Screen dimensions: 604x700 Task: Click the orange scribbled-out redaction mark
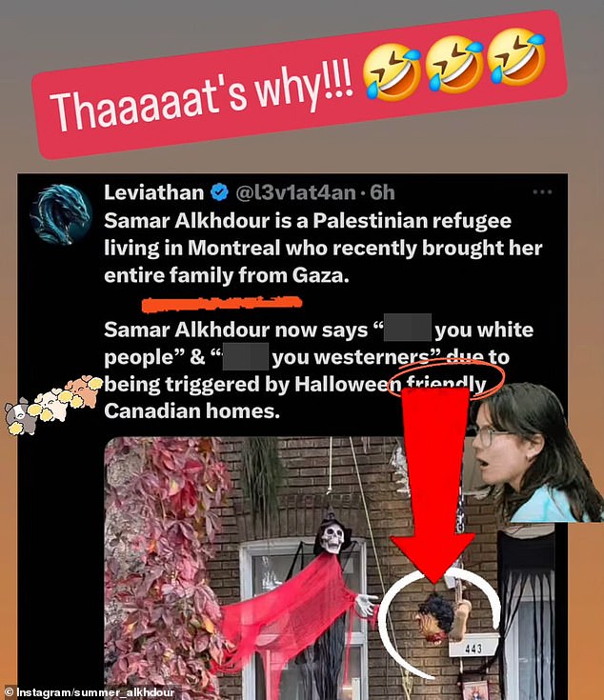coord(222,303)
